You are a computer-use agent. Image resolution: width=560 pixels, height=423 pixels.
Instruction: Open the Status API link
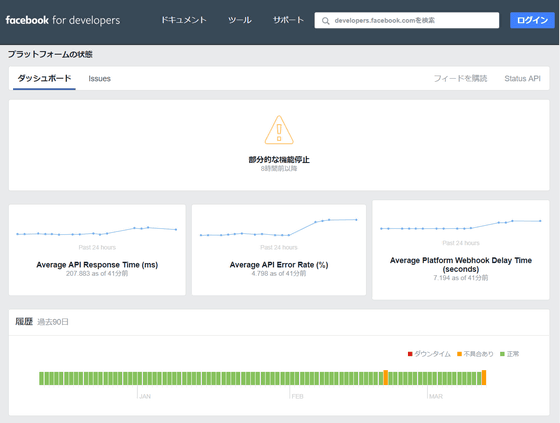522,79
